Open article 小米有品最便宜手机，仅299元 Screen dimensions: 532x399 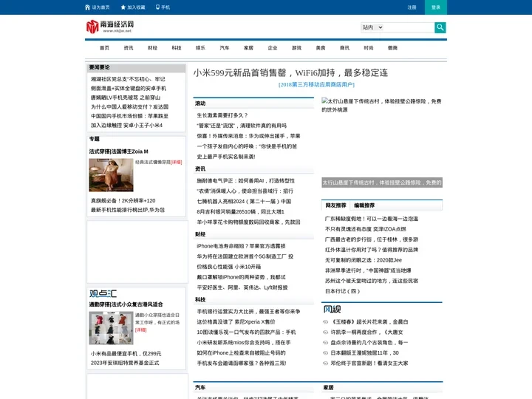pyautogui.click(x=126, y=353)
